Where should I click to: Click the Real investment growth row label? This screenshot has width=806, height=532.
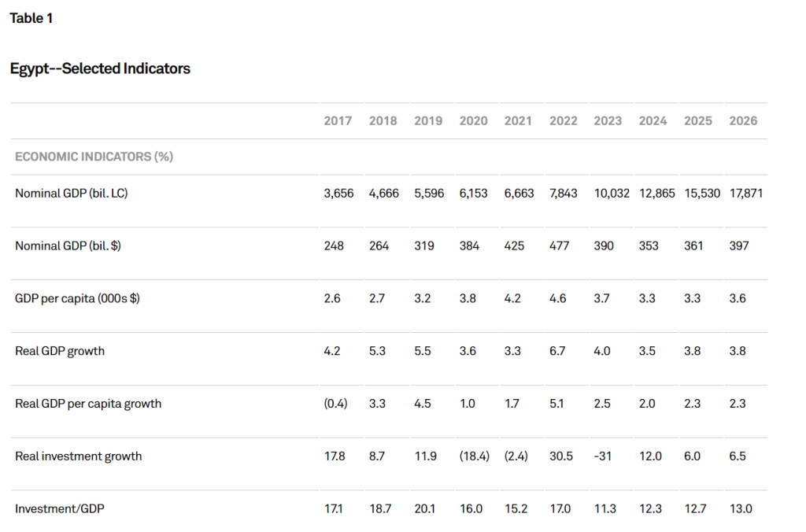click(x=79, y=456)
